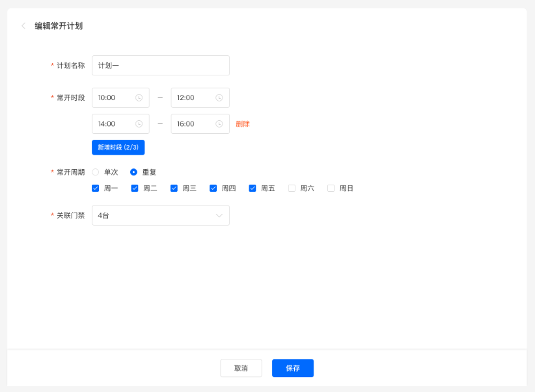
Task: Uncheck the 周二 checkbox
Action: (x=135, y=188)
